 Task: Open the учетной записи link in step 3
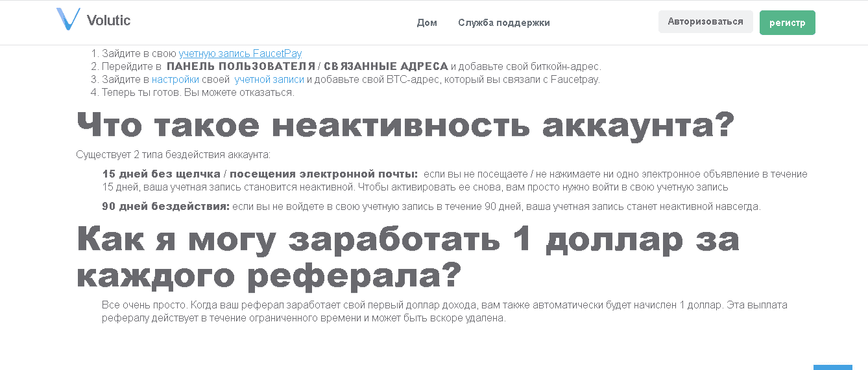click(269, 80)
